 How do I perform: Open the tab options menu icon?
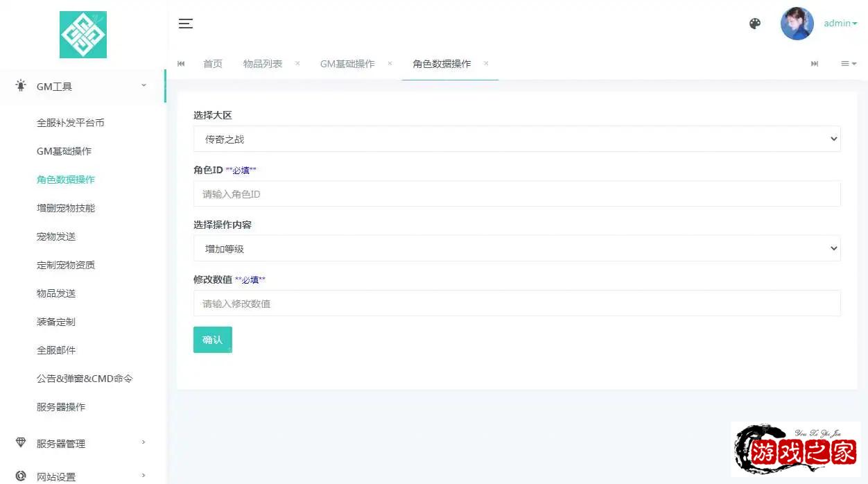(x=848, y=64)
